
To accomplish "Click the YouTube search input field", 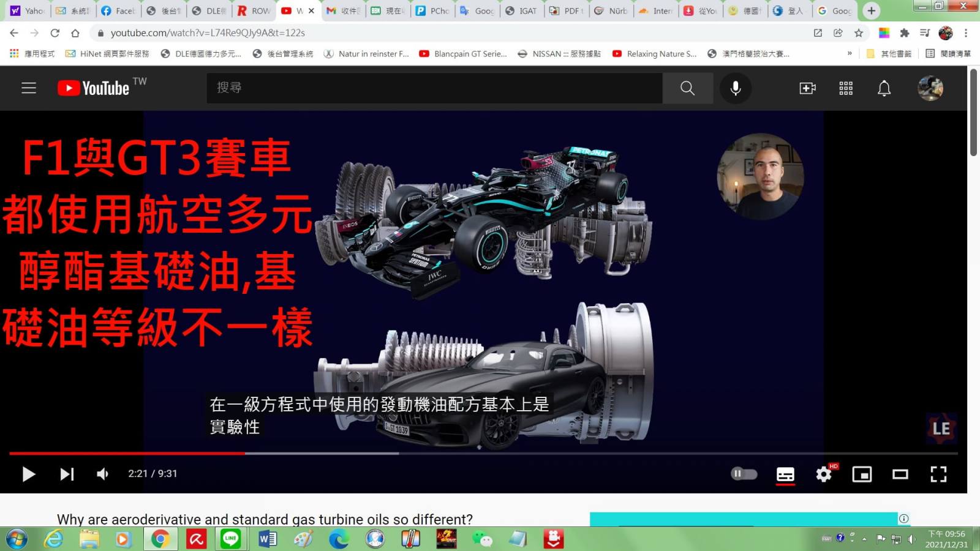I will coord(434,88).
